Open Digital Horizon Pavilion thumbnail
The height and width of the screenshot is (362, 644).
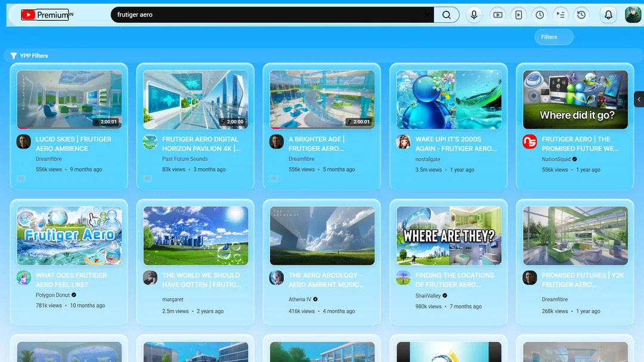(x=196, y=100)
